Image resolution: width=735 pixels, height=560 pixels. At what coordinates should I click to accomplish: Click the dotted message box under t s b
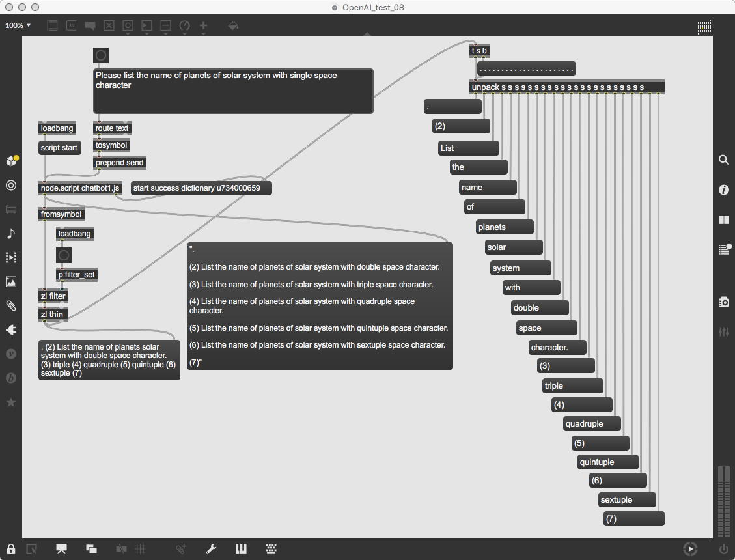coord(527,68)
